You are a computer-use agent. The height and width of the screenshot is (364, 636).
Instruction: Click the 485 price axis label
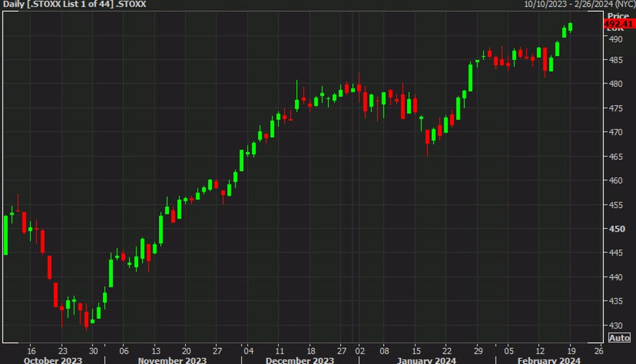(615, 60)
